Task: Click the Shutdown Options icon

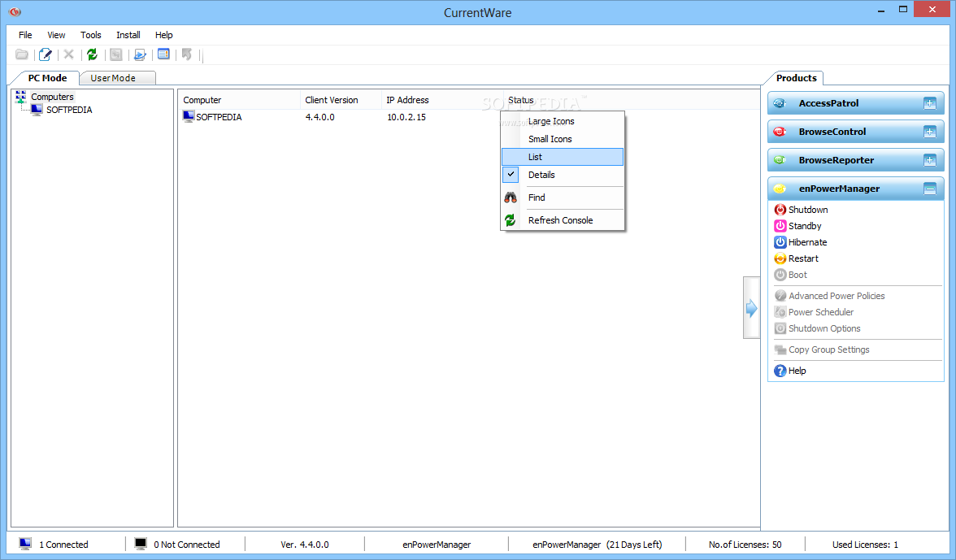Action: click(780, 328)
